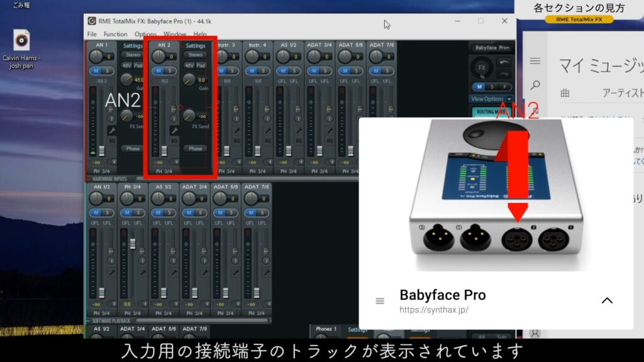Click wrench icon on software playback PH 3/4

[x=143, y=272]
